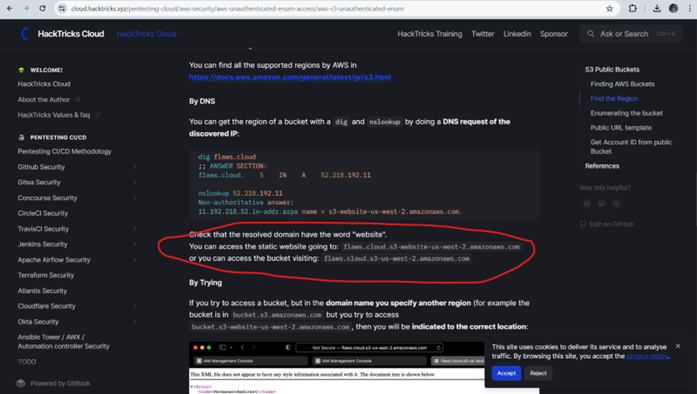Focus the Ask or Search field
This screenshot has height=394, width=697.
630,34
